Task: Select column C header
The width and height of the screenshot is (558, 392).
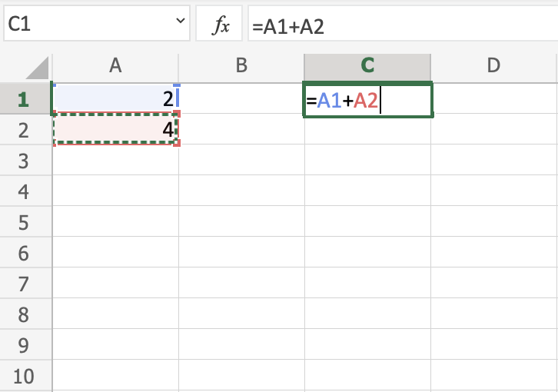Action: click(x=367, y=66)
